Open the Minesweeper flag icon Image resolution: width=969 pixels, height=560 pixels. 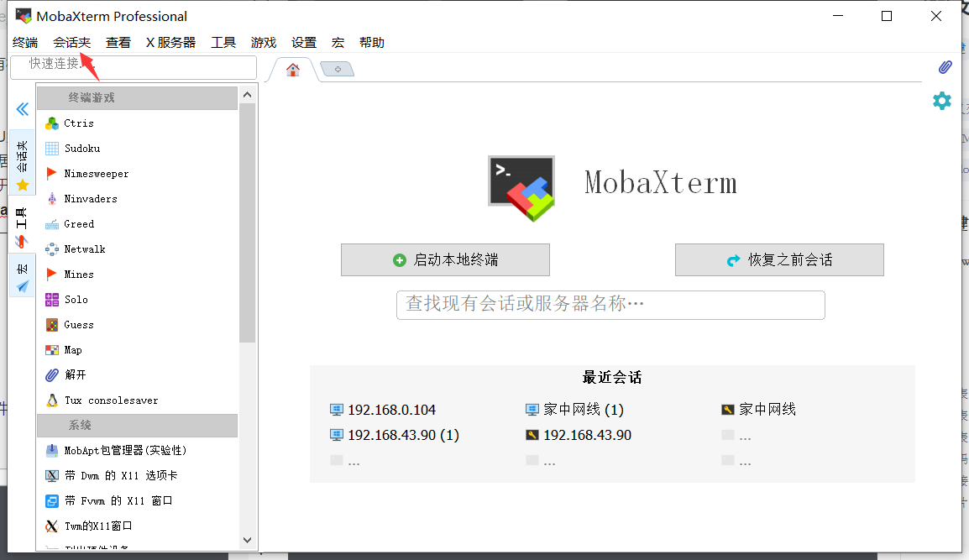coord(52,174)
